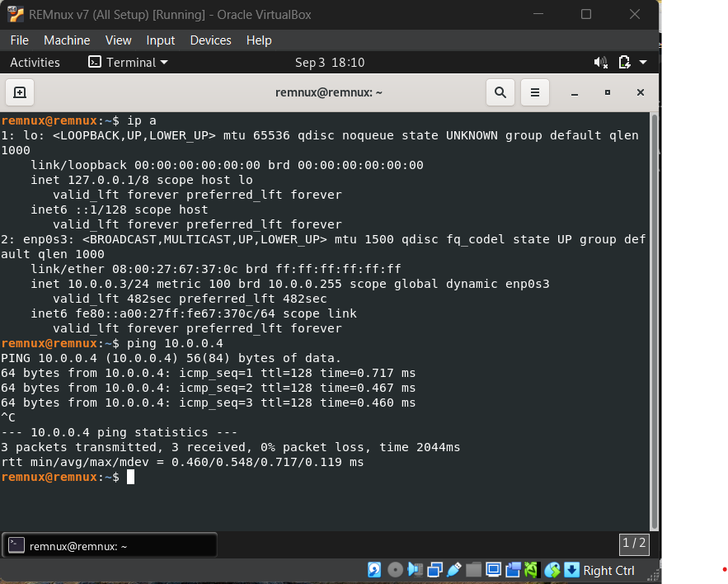Screen dimensions: 728x584
Task: Click the inet 127.0.0.1/8 loopback address
Action: click(x=90, y=180)
